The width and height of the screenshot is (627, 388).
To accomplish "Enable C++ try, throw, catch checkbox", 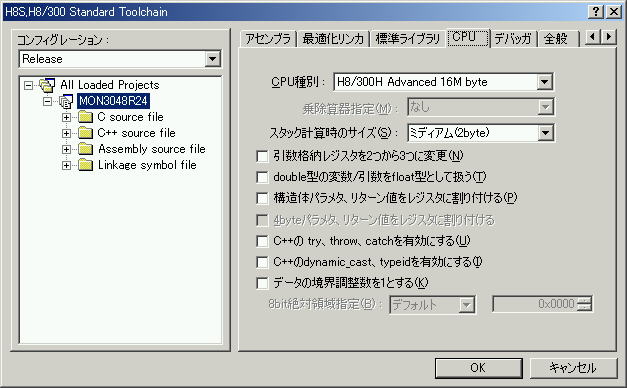I will [x=262, y=241].
